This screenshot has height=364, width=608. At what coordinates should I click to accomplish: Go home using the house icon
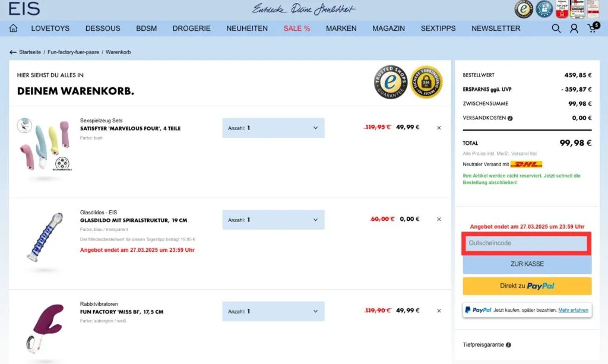pyautogui.click(x=13, y=28)
